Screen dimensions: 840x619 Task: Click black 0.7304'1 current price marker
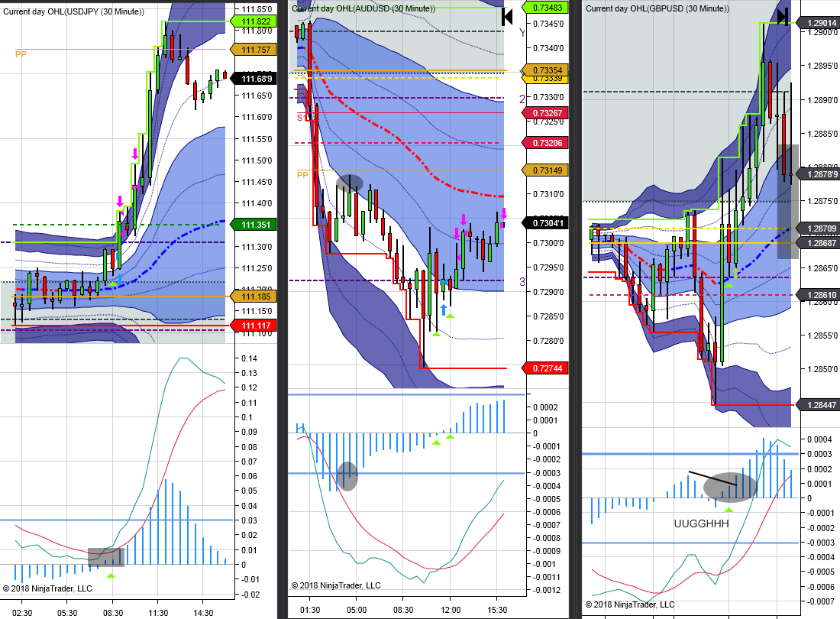click(544, 223)
